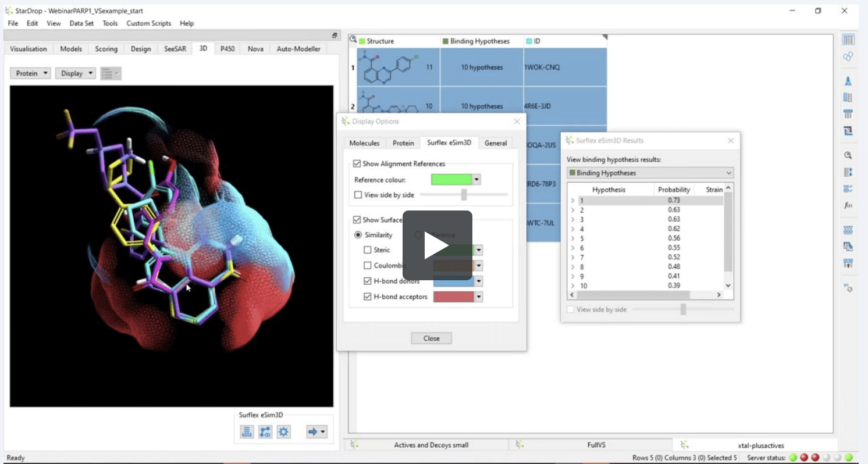Open the General tab in Display Options

496,143
